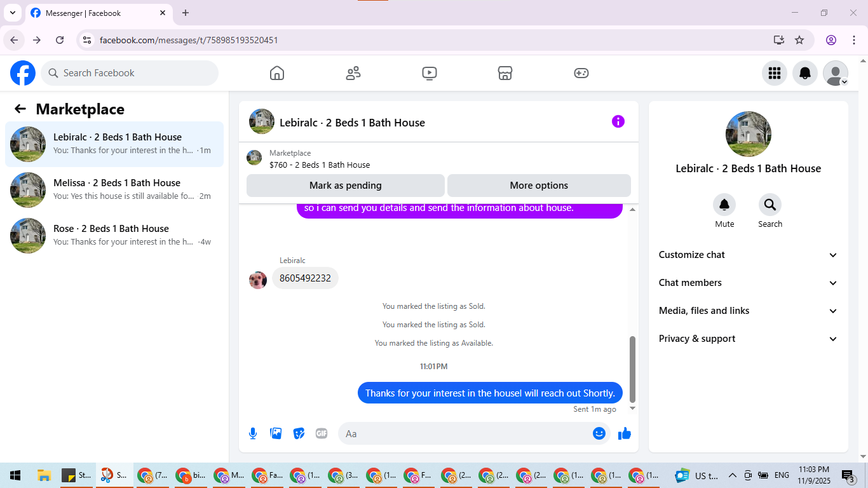Click the phone number message 8605492232
Viewport: 868px width, 488px height.
click(x=305, y=278)
